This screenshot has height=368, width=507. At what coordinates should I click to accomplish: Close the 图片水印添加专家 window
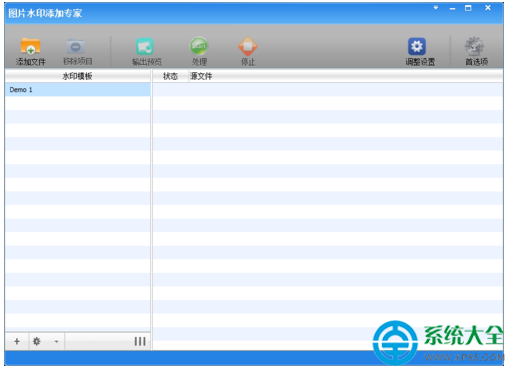[x=488, y=8]
